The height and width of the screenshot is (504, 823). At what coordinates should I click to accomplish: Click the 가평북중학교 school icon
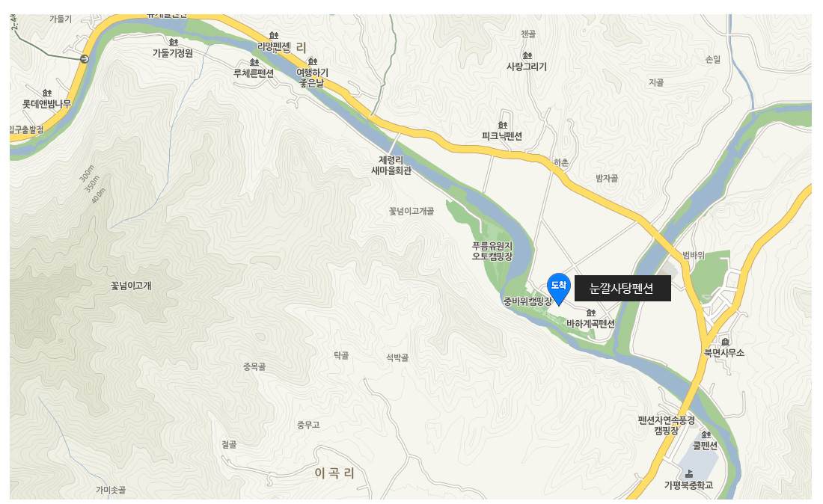click(688, 474)
